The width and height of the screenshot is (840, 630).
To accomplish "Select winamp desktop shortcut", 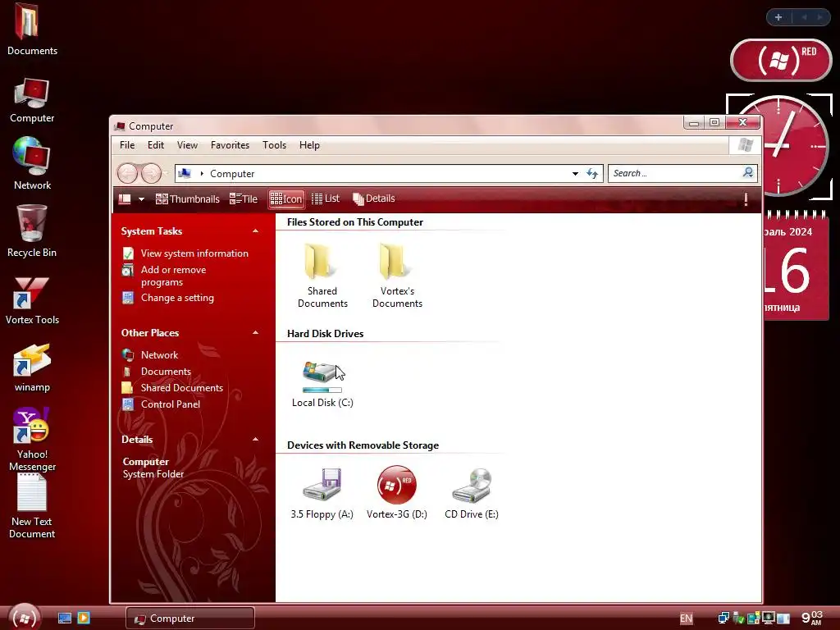I will tap(32, 368).
